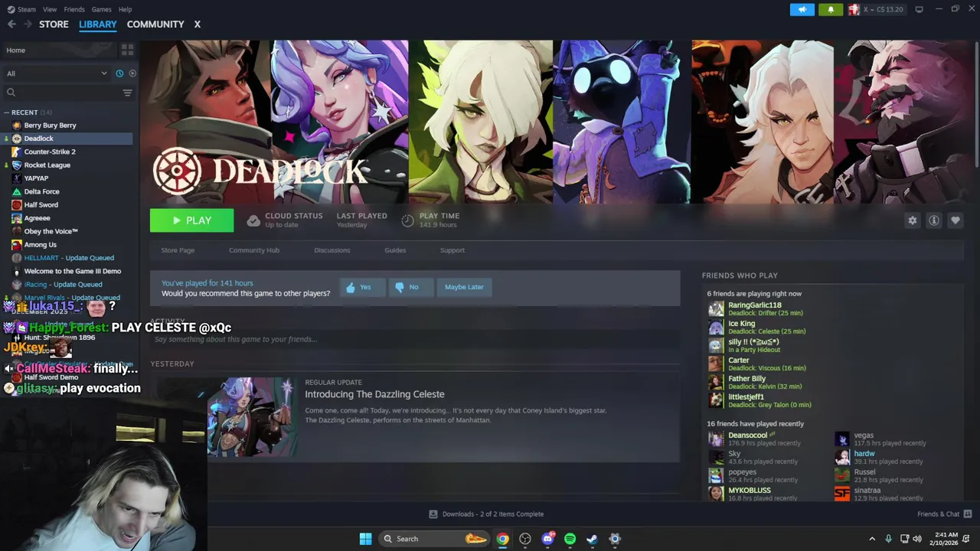Viewport: 980px width, 551px height.
Task: Open the Games menu
Action: coord(101,9)
